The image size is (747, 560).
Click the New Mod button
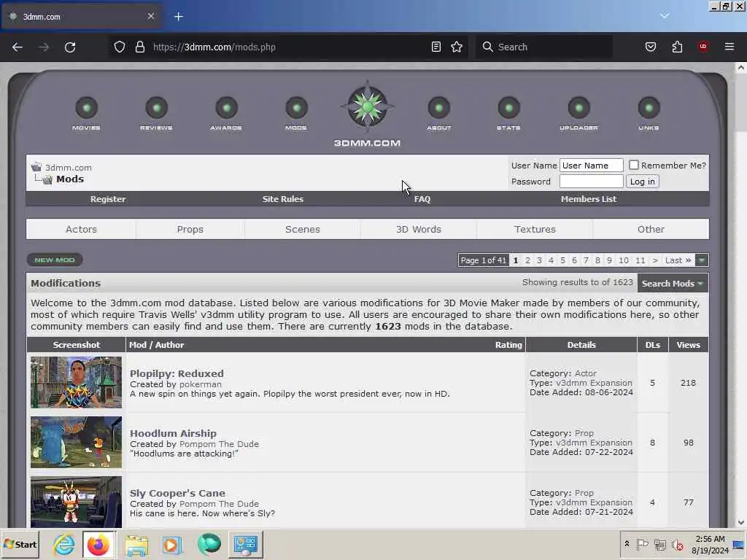55,260
